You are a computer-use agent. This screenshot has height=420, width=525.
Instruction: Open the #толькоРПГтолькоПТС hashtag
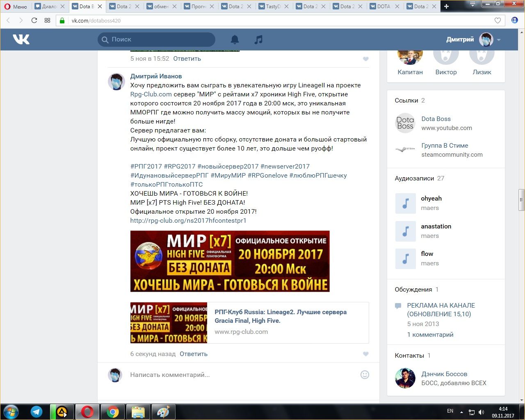(x=167, y=185)
